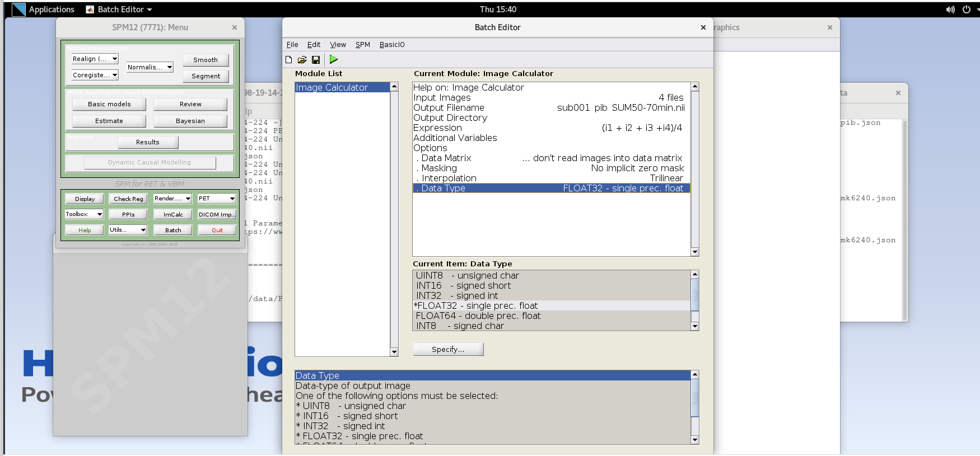Screen dimensions: 980x456
Task: Open the Utils dropdown
Action: coord(128,230)
